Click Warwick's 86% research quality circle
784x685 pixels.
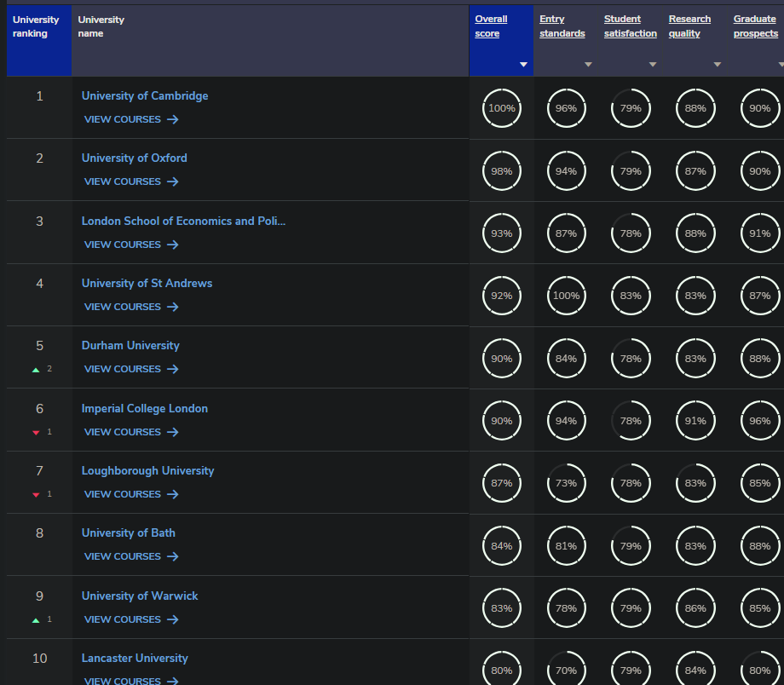[695, 608]
